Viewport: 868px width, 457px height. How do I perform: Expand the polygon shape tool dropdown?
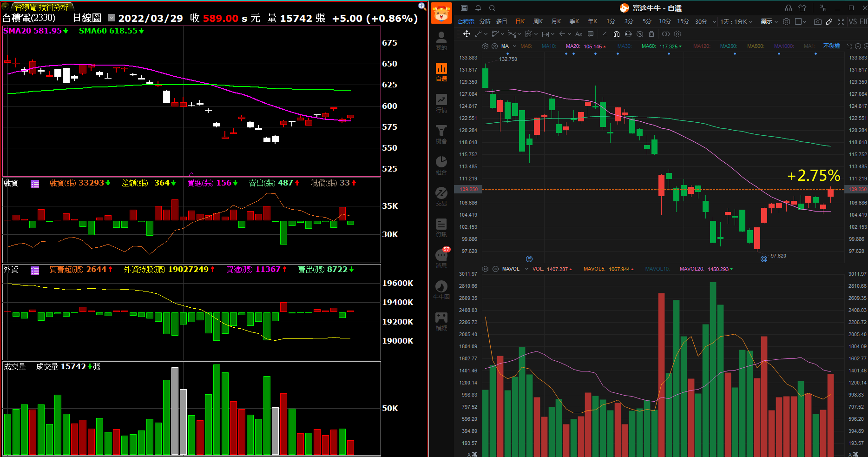coord(502,34)
